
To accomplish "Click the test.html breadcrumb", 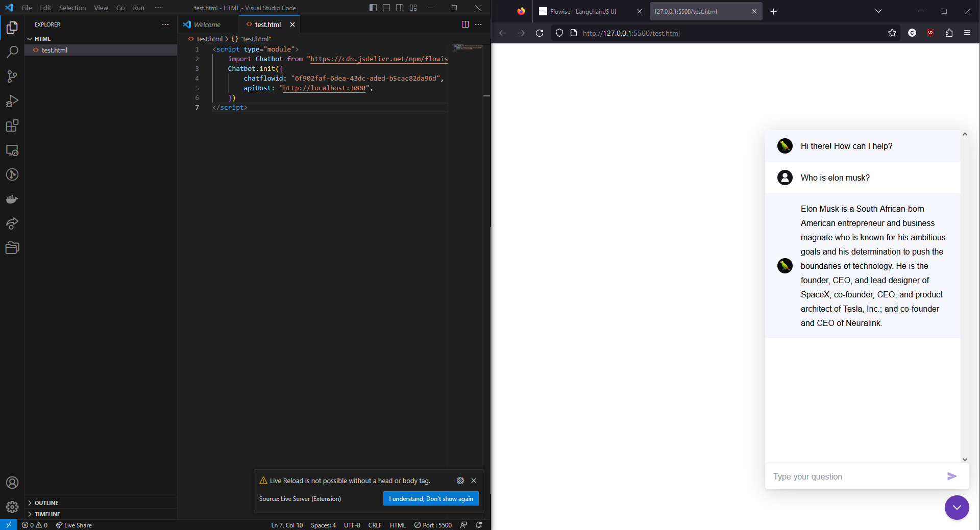I will click(x=206, y=39).
